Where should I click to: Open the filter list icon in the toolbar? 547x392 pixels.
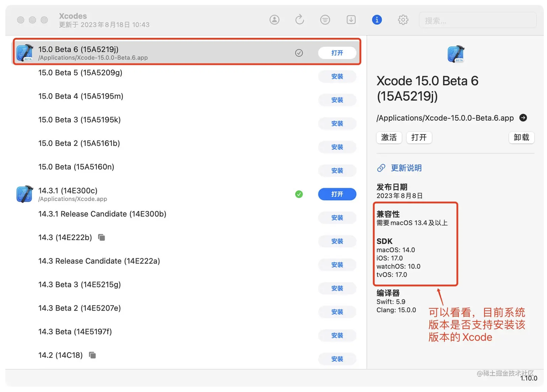[325, 20]
